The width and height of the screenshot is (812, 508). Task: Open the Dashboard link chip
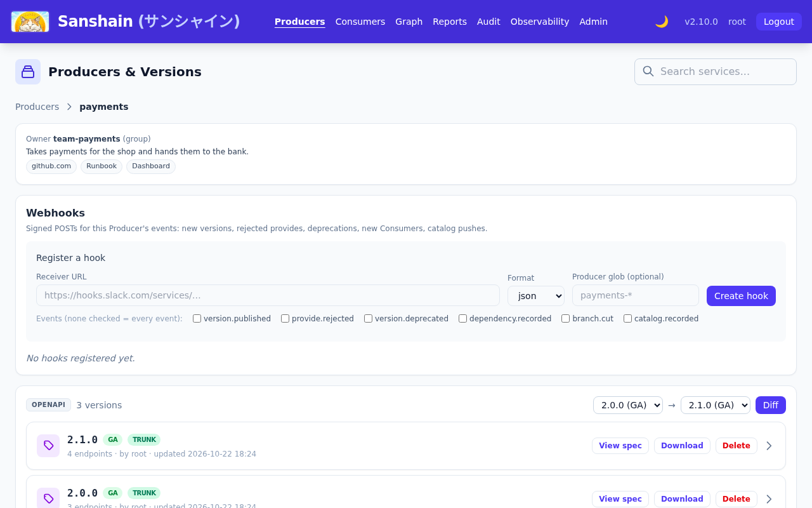151,166
